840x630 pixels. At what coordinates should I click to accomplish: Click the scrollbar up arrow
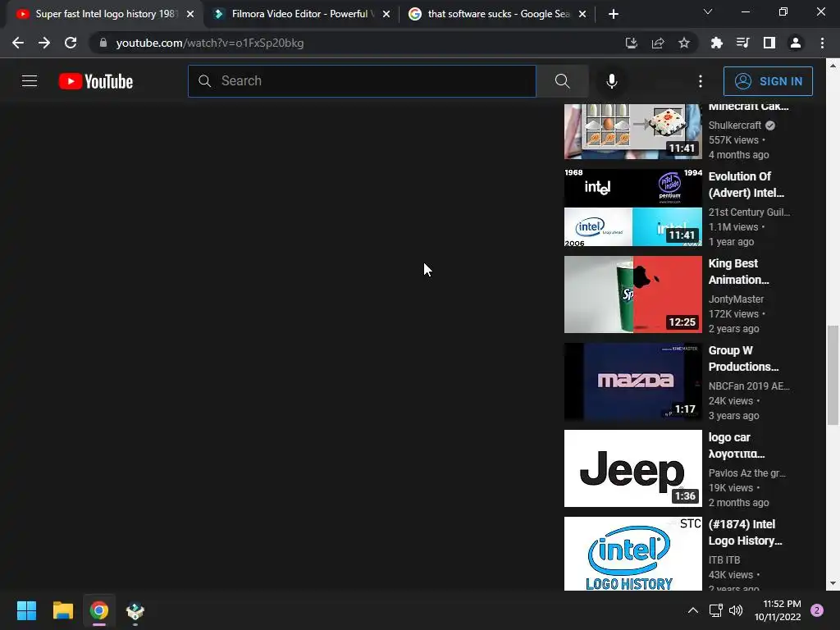[x=833, y=66]
